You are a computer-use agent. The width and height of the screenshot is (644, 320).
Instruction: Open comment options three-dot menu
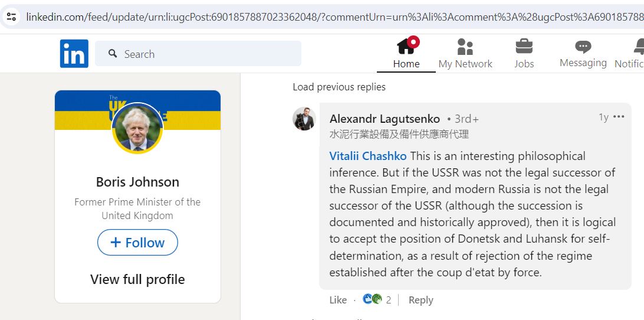pyautogui.click(x=619, y=117)
